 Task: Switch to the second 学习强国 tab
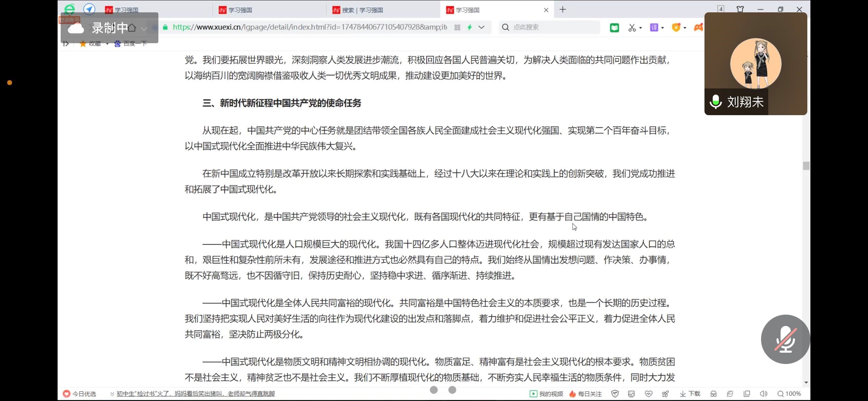(240, 10)
